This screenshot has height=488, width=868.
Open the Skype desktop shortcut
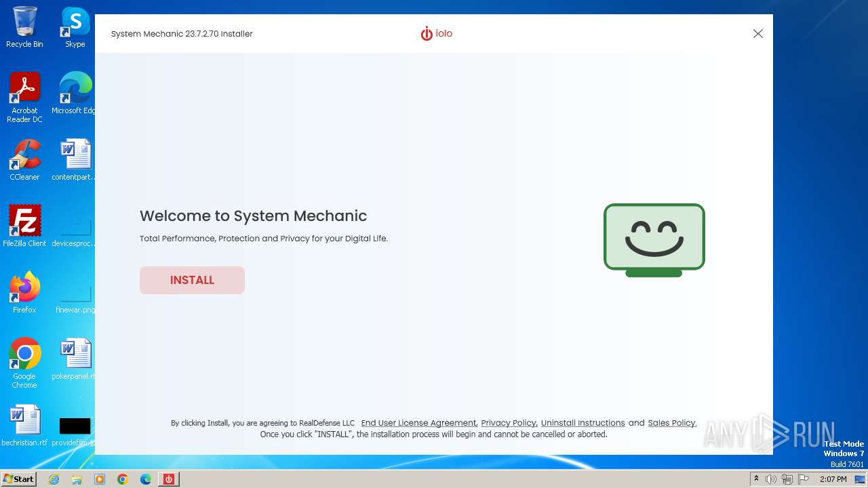[x=75, y=27]
